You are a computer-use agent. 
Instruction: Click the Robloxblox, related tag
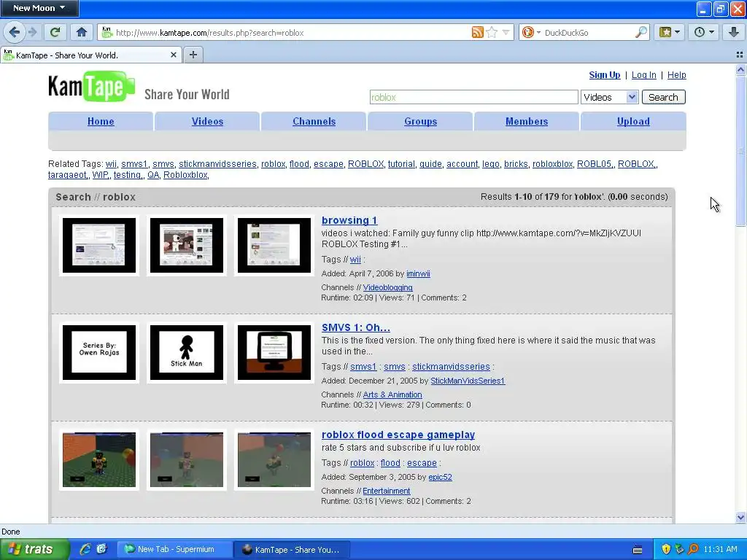point(185,175)
